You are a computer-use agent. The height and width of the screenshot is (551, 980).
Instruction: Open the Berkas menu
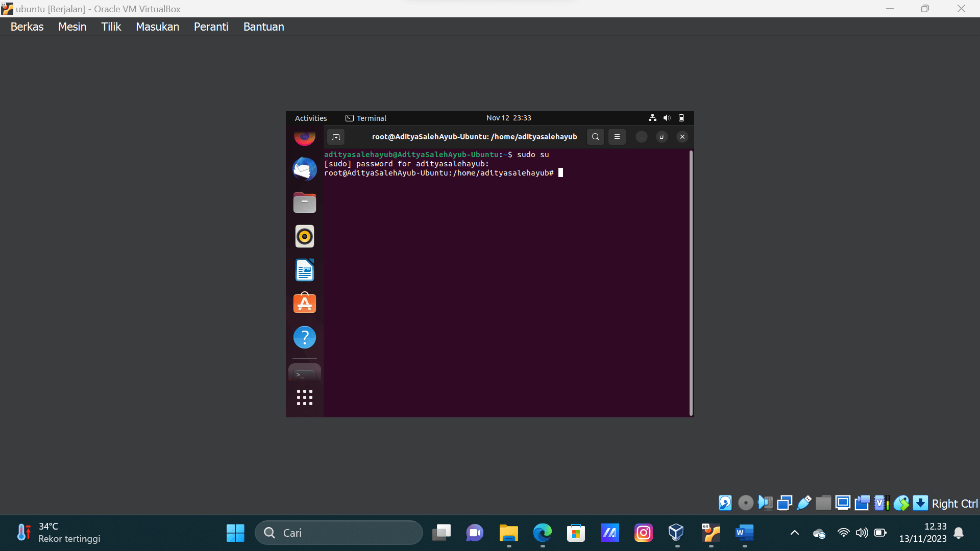click(x=27, y=27)
